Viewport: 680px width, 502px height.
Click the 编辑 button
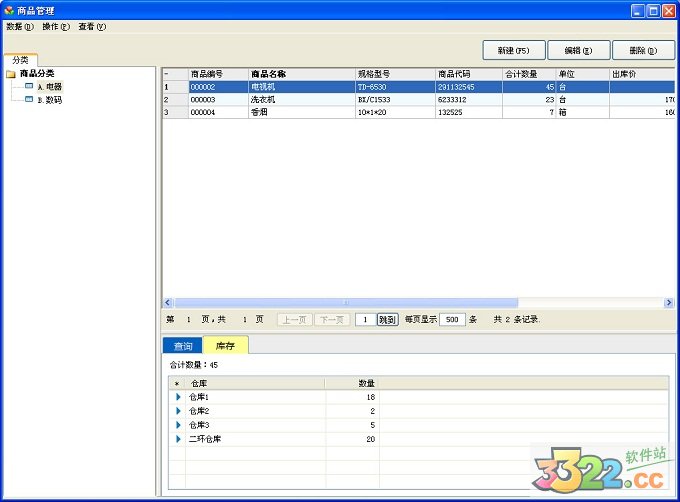(579, 51)
